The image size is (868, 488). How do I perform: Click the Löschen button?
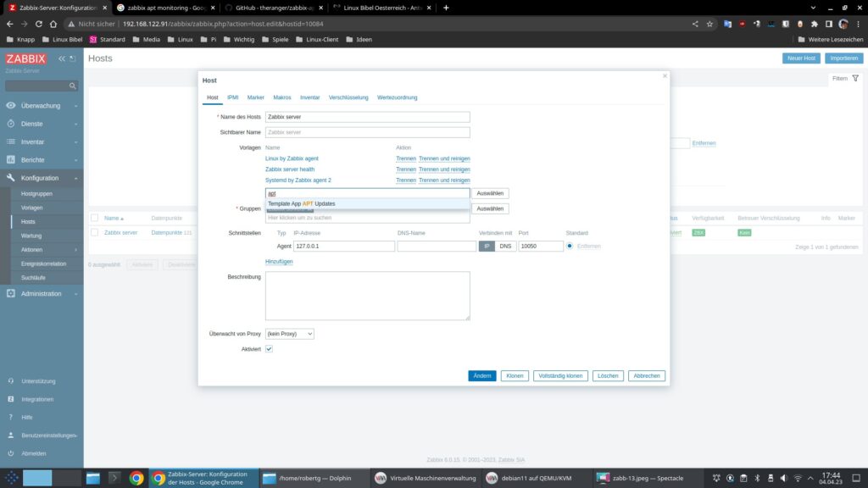pos(608,376)
